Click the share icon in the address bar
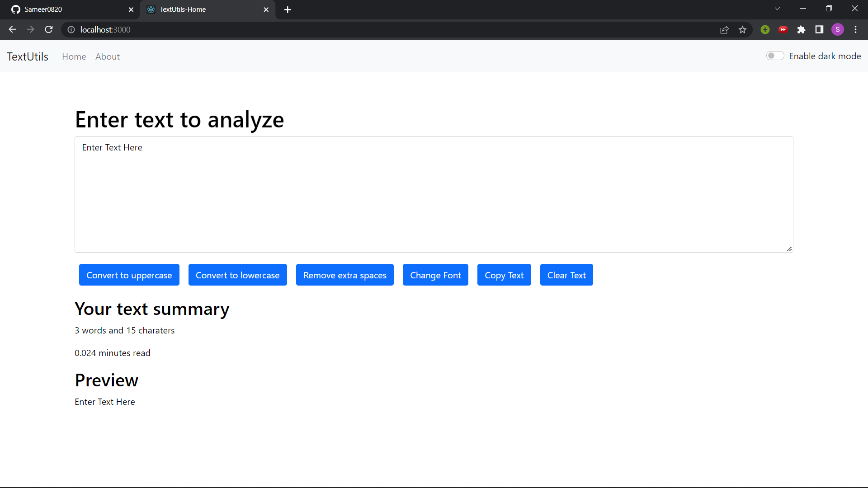The width and height of the screenshot is (868, 488). pos(725,29)
